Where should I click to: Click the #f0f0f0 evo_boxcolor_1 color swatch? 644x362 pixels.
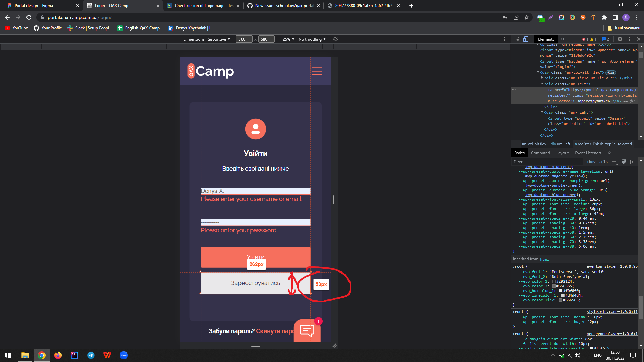point(561,291)
